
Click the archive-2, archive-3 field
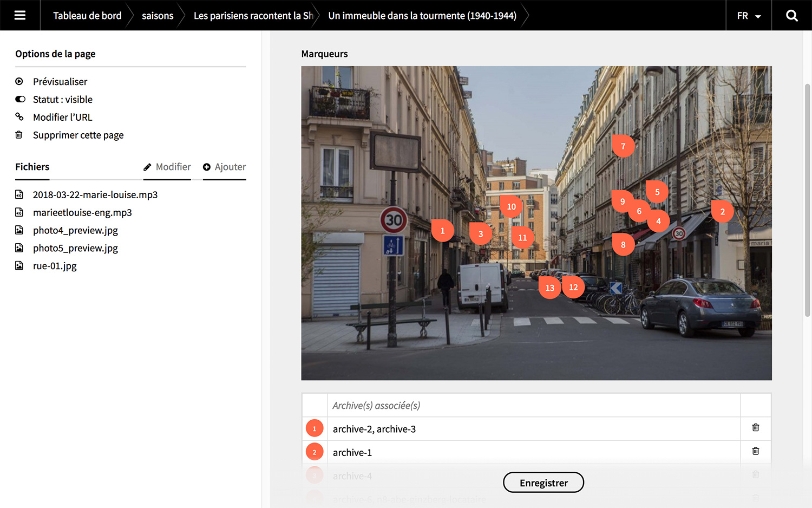tap(534, 429)
